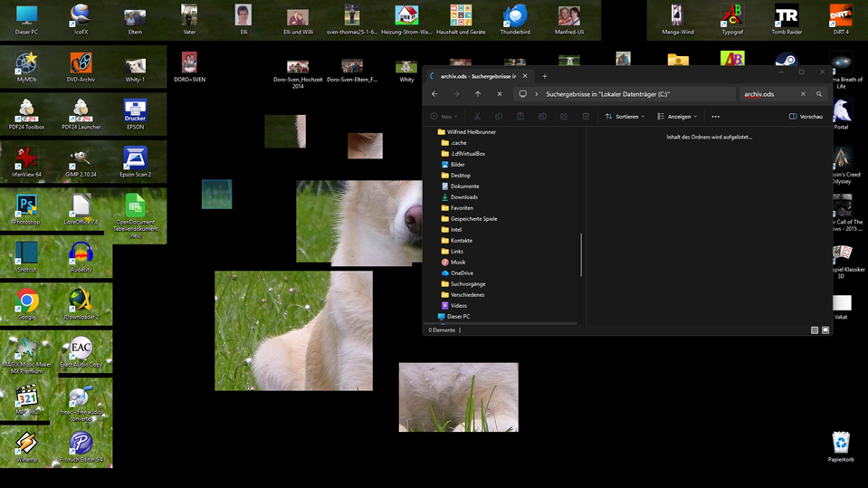Clear the archiv.ods search field

(803, 94)
